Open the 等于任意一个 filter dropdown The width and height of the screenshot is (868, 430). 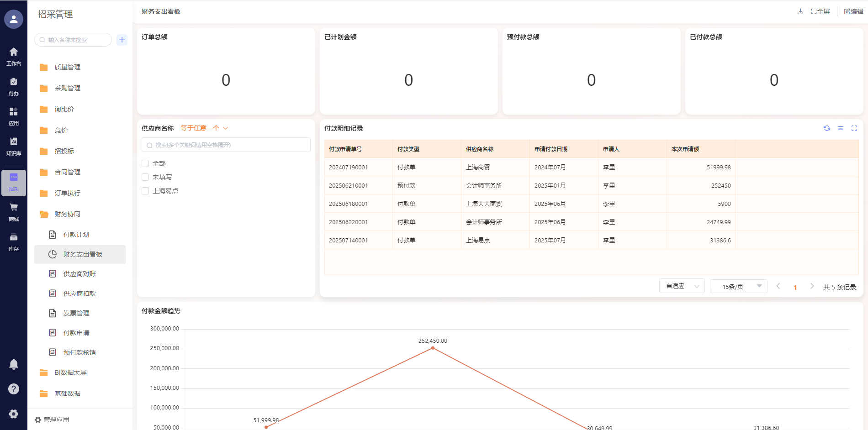[204, 128]
